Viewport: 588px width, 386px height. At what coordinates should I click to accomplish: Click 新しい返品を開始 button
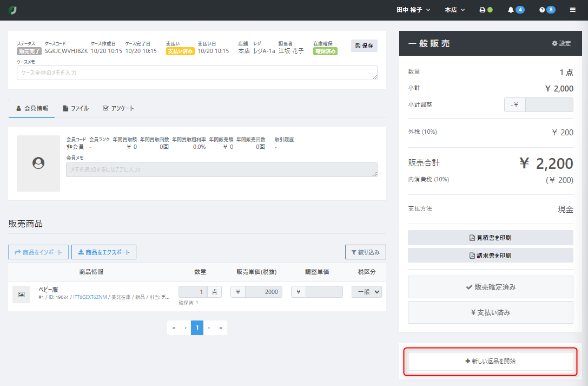pyautogui.click(x=491, y=361)
